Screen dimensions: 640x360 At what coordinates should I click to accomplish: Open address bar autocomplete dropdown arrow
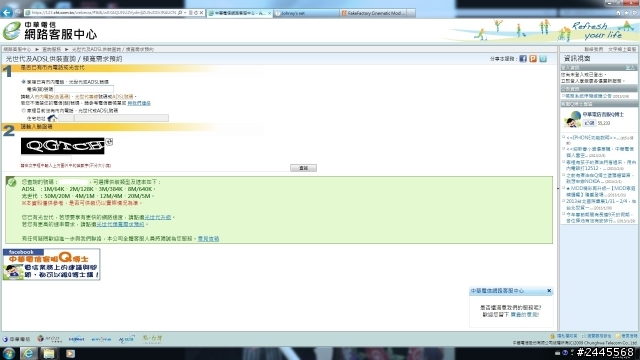coord(185,13)
